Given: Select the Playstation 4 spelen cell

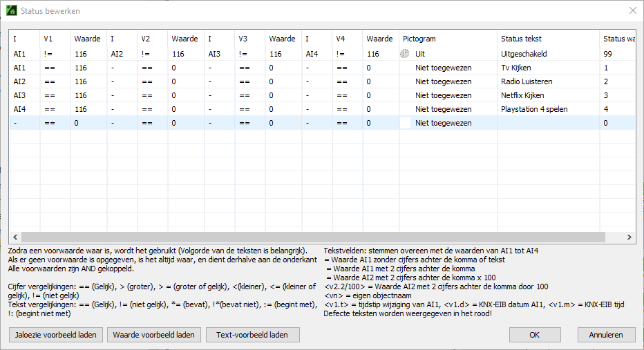Looking at the screenshot, I should tap(549, 109).
